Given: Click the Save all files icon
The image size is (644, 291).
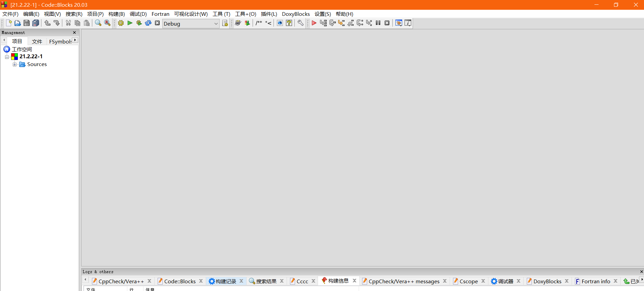Looking at the screenshot, I should (35, 23).
